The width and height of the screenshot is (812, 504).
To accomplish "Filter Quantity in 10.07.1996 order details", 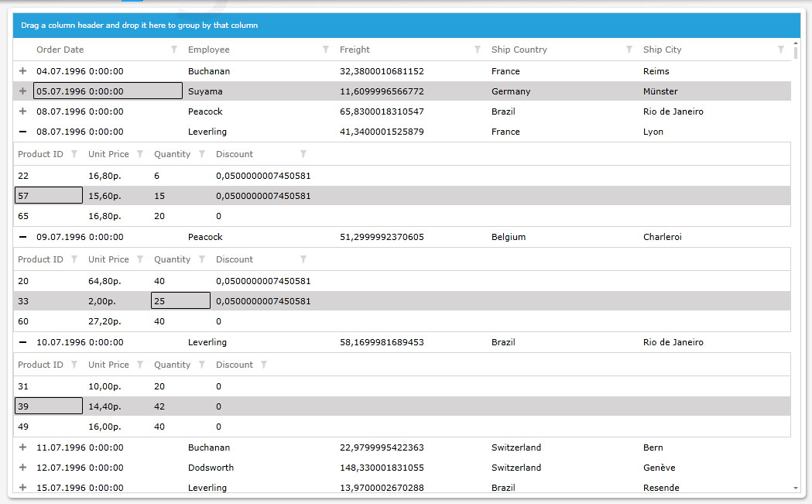I will point(202,365).
